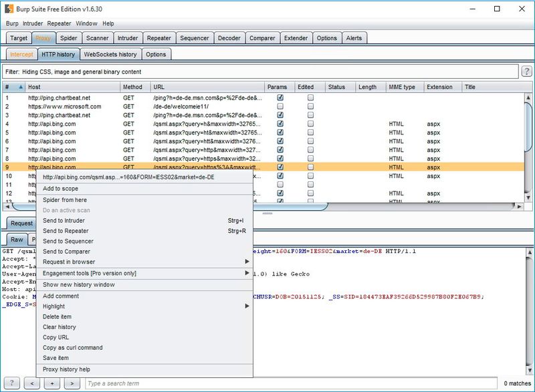535x392 pixels.
Task: Open the Alerts tab
Action: pyautogui.click(x=354, y=38)
